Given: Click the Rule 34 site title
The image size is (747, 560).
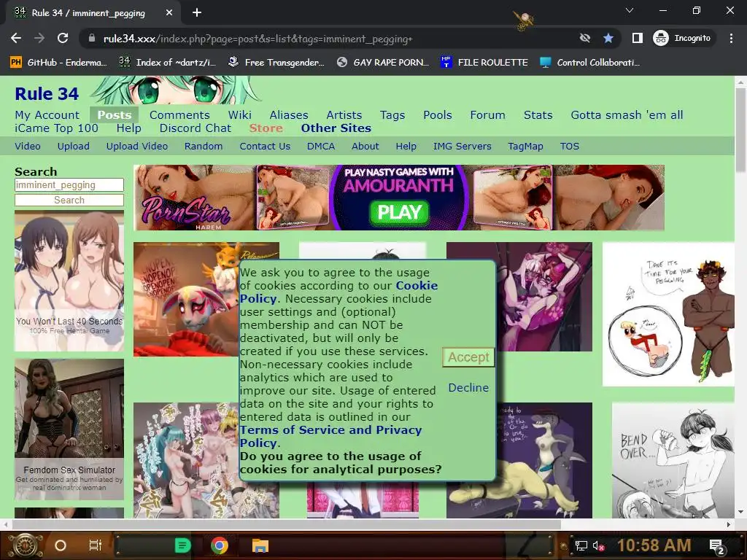Looking at the screenshot, I should coord(47,94).
